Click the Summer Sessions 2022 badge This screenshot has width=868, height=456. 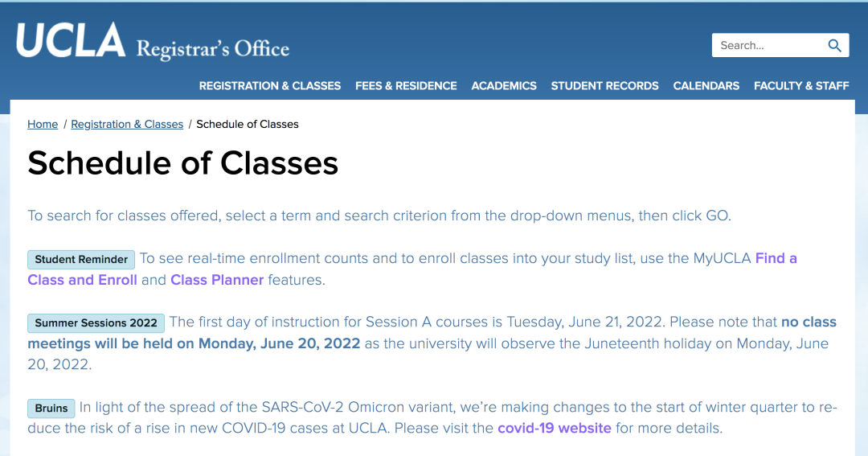tap(96, 323)
